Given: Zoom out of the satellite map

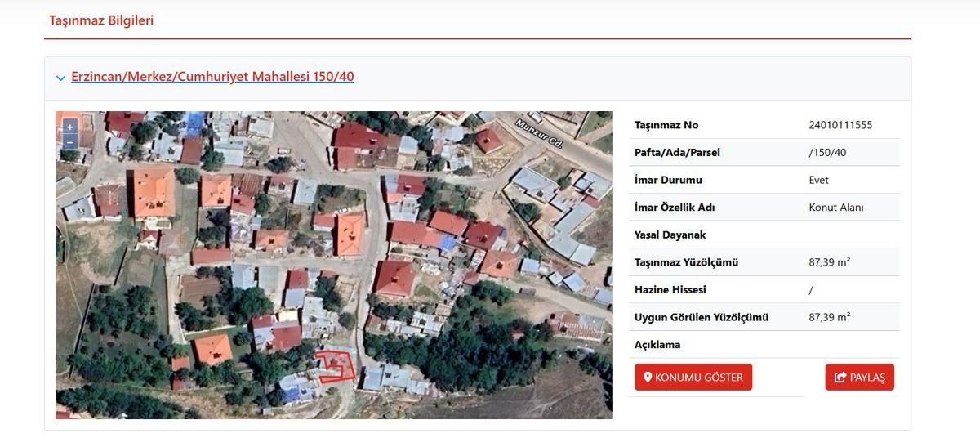Looking at the screenshot, I should click(x=69, y=141).
